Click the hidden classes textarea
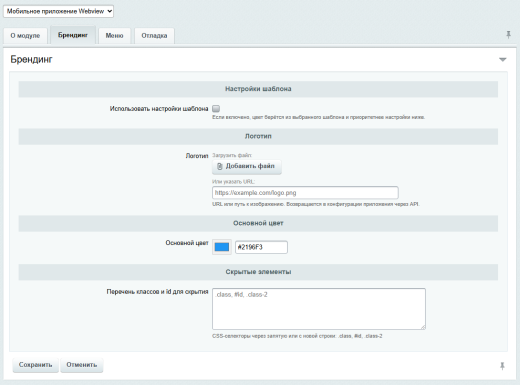 319,309
